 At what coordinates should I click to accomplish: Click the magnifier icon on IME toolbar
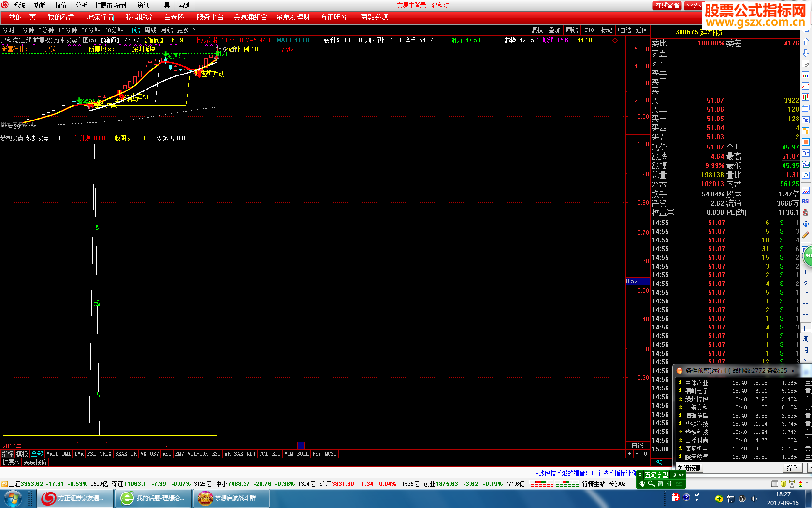point(651,484)
